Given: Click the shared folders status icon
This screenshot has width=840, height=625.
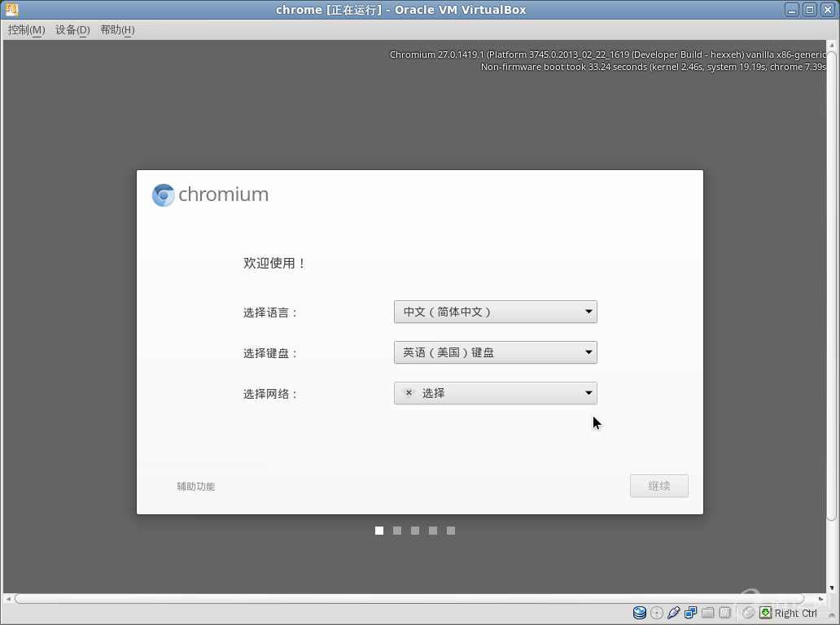Looking at the screenshot, I should 708,613.
